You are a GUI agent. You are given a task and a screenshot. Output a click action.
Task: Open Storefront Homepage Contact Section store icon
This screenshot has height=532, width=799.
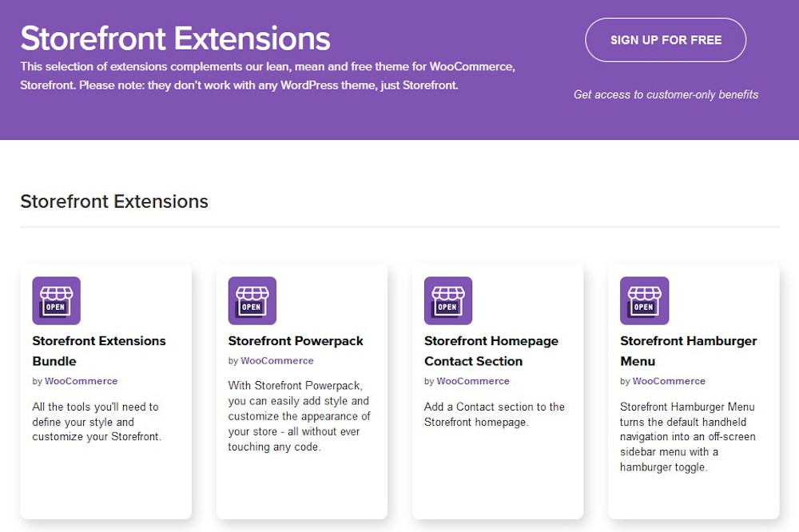tap(448, 300)
